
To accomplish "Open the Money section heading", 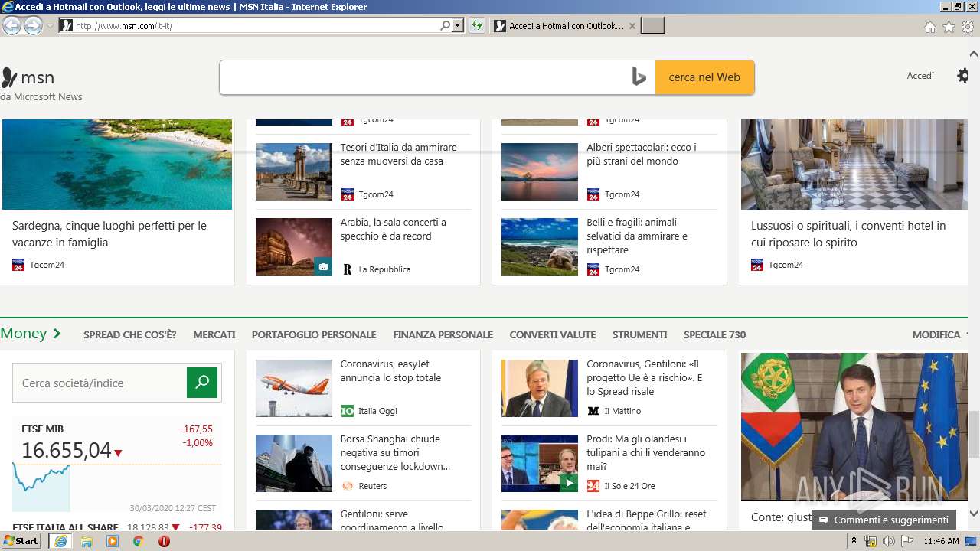I will click(24, 333).
